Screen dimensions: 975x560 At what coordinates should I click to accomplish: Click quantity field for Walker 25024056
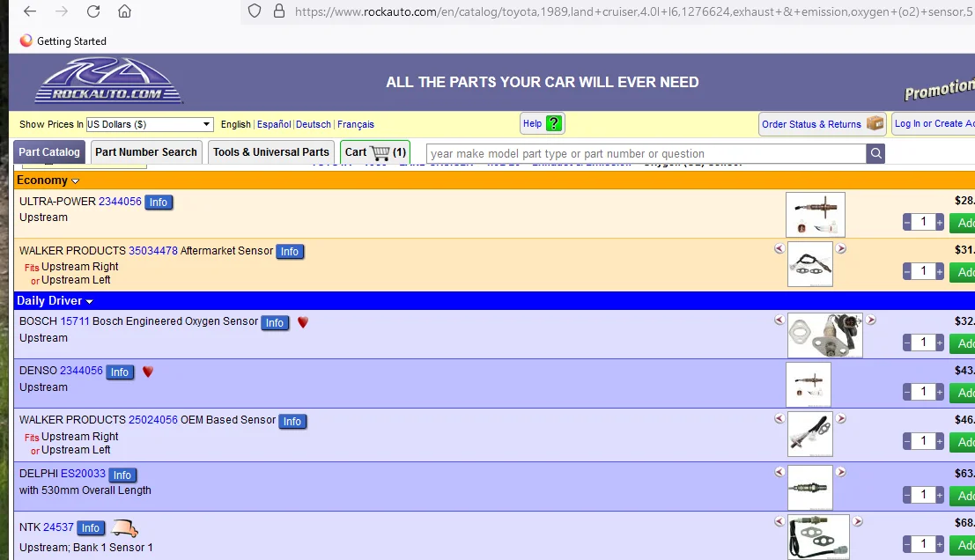tap(923, 441)
